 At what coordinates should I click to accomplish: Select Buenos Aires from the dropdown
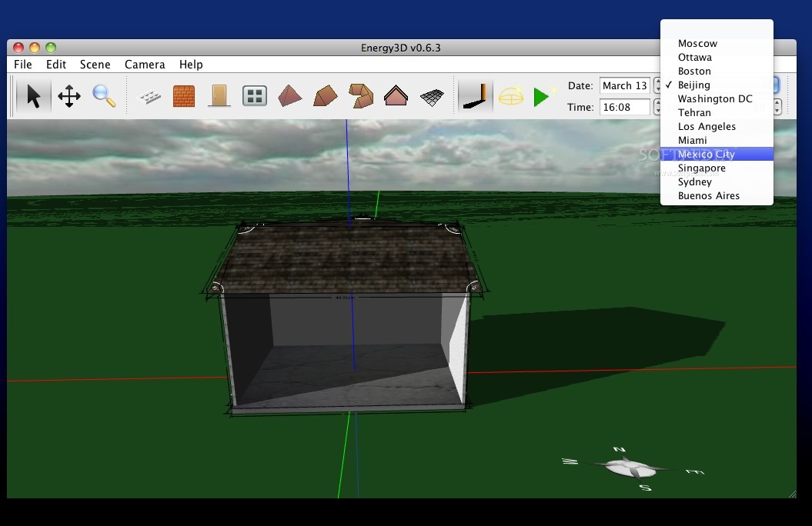[717, 196]
